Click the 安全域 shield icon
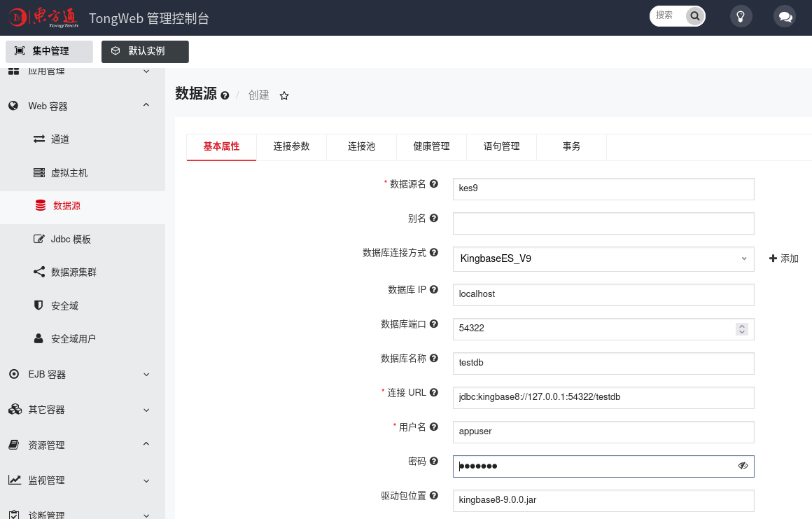This screenshot has height=519, width=812. 38,305
